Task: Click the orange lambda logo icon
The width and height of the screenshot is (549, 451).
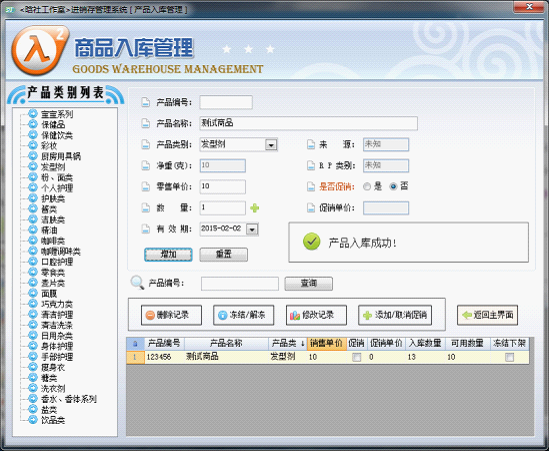Action: pyautogui.click(x=40, y=50)
